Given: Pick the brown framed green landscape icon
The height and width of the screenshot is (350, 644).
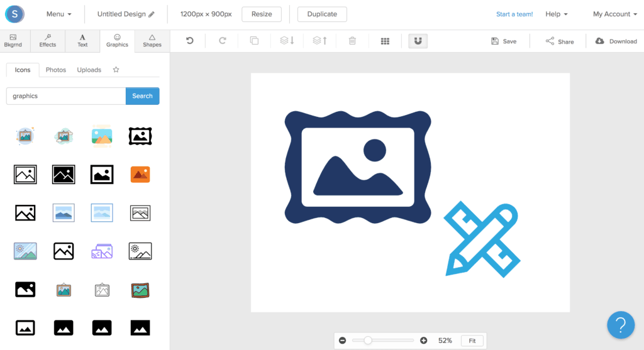Looking at the screenshot, I should (140, 290).
